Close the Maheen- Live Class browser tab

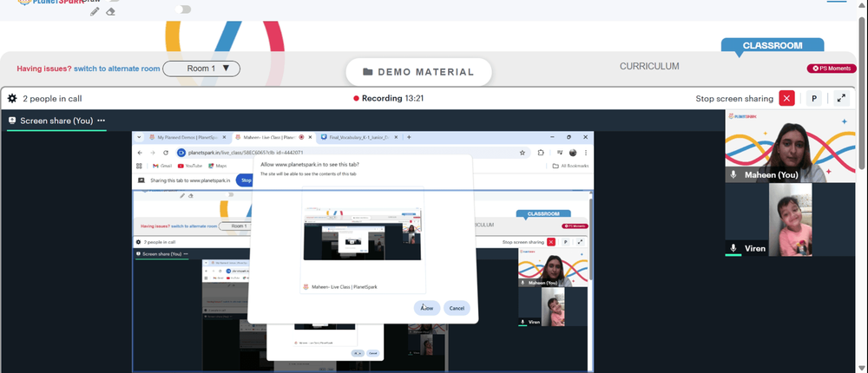point(310,137)
